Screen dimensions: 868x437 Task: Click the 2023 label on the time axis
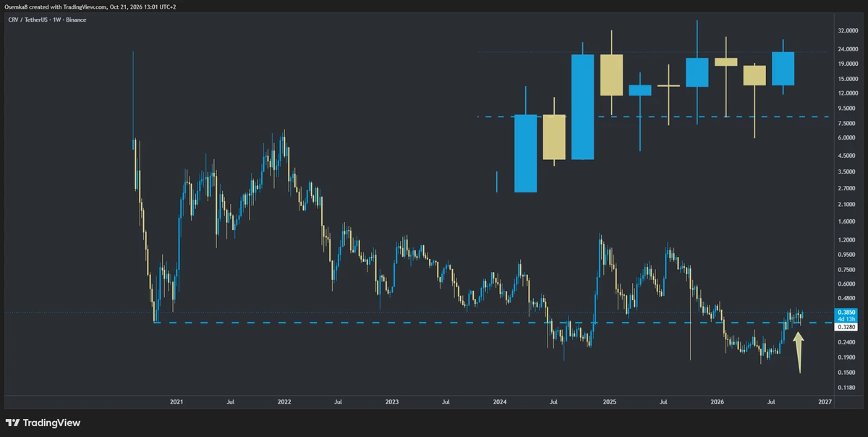[x=392, y=401]
